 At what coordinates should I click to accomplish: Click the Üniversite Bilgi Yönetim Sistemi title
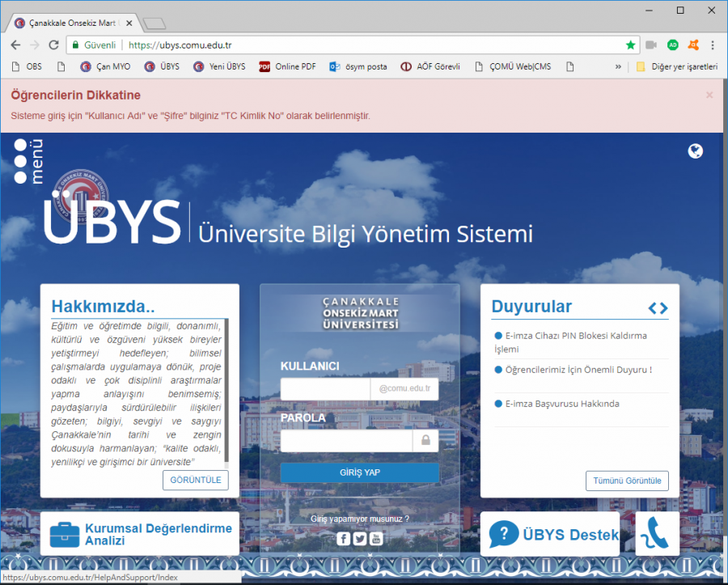pos(366,234)
